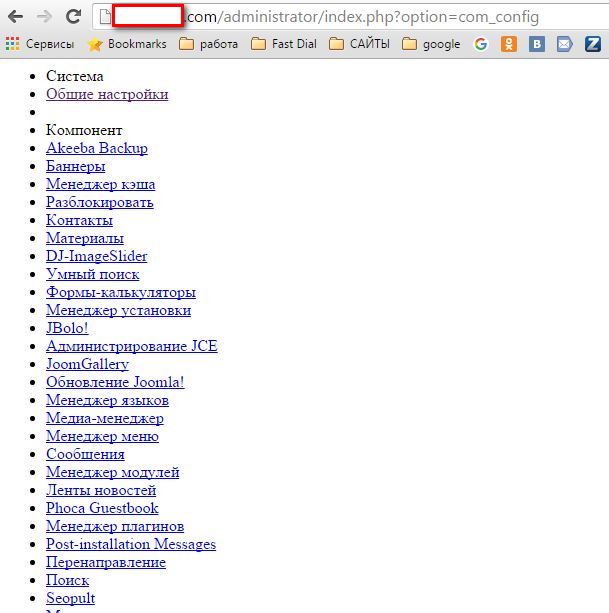Screen dimensions: 609x613
Task: Open the mail envelope bookmark
Action: coord(564,44)
